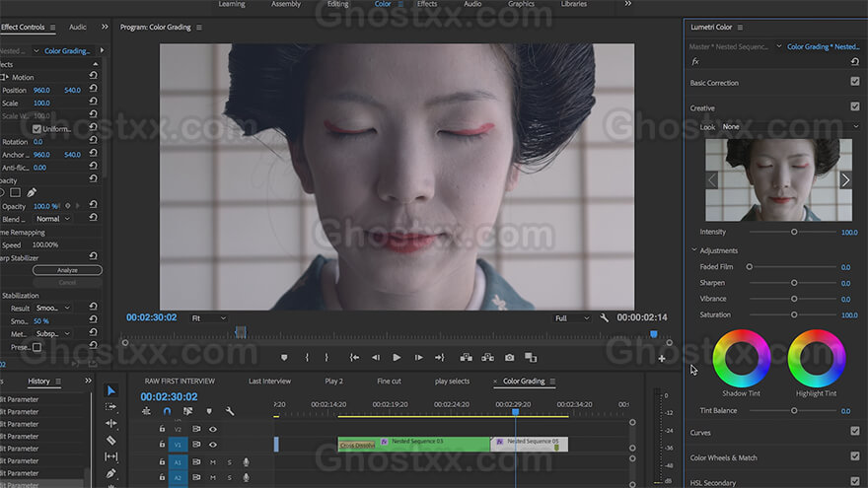Click the Shadow Tint color wheel

point(741,359)
